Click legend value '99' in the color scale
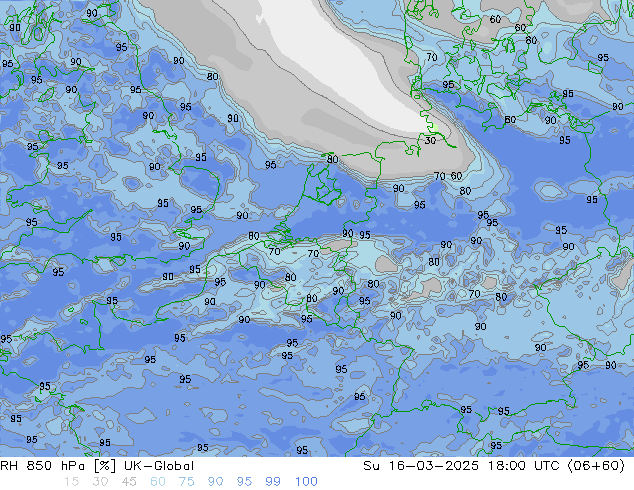The width and height of the screenshot is (634, 490). 273,482
